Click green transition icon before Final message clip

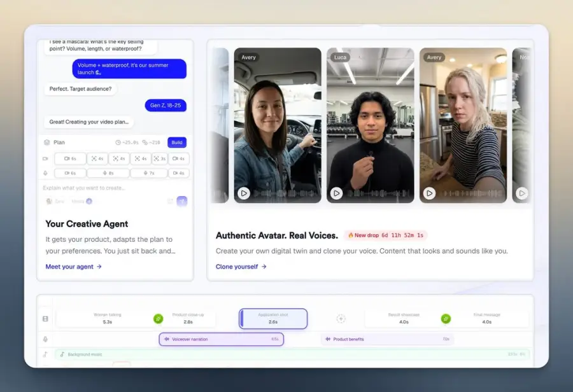[x=446, y=319]
